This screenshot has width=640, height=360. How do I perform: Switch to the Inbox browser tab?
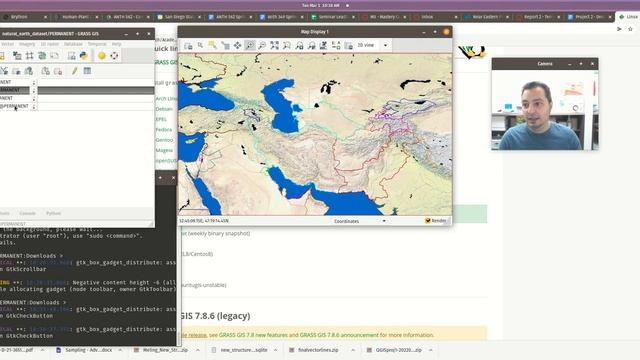pyautogui.click(x=435, y=17)
